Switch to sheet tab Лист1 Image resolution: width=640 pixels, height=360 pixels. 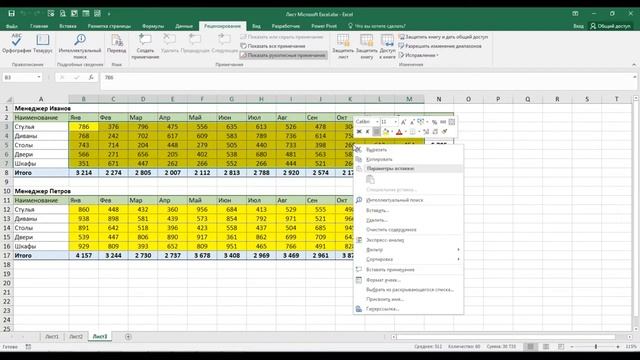(x=52, y=337)
